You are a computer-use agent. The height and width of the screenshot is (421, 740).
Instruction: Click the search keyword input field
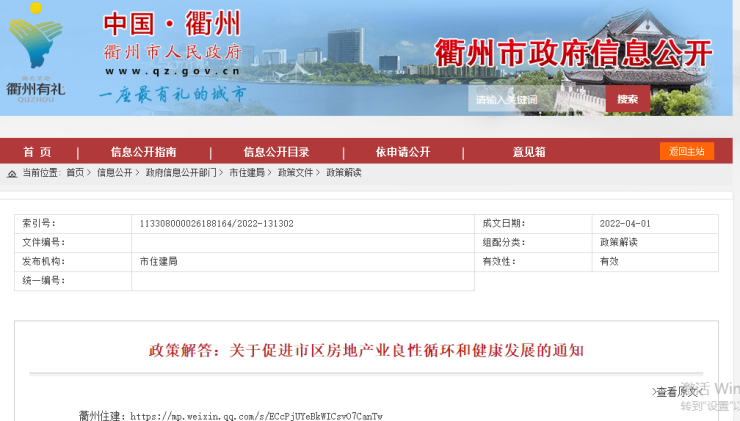[536, 99]
